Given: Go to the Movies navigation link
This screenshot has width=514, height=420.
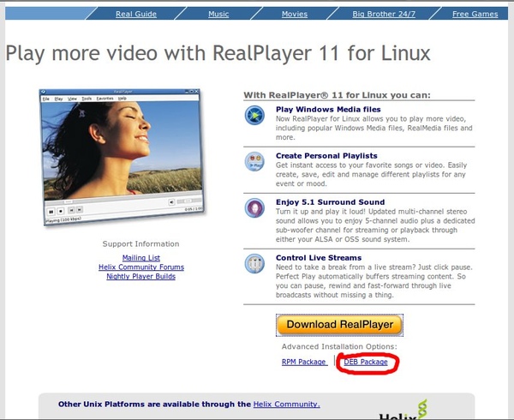Looking at the screenshot, I should pyautogui.click(x=295, y=14).
